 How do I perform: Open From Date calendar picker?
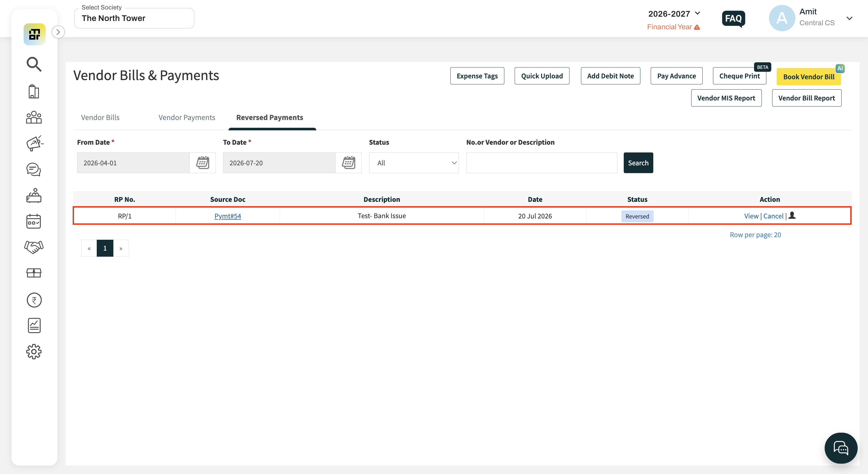point(203,163)
